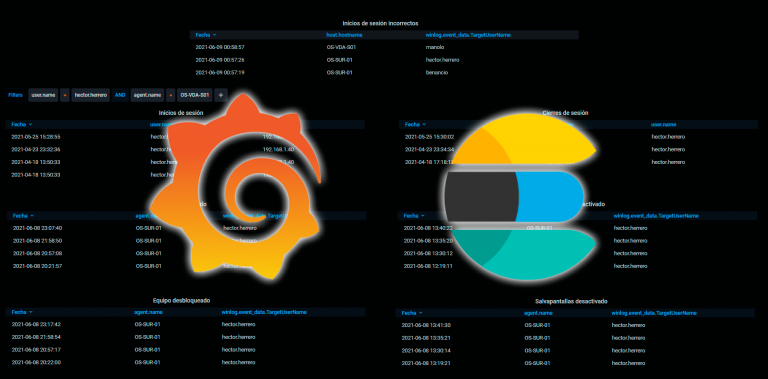Open the Inicios de sesión incorrectos panel title menu

point(380,23)
